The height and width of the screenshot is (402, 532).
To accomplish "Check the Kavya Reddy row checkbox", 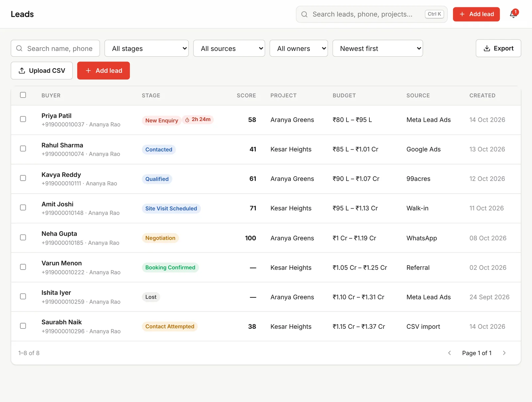I will [x=23, y=178].
